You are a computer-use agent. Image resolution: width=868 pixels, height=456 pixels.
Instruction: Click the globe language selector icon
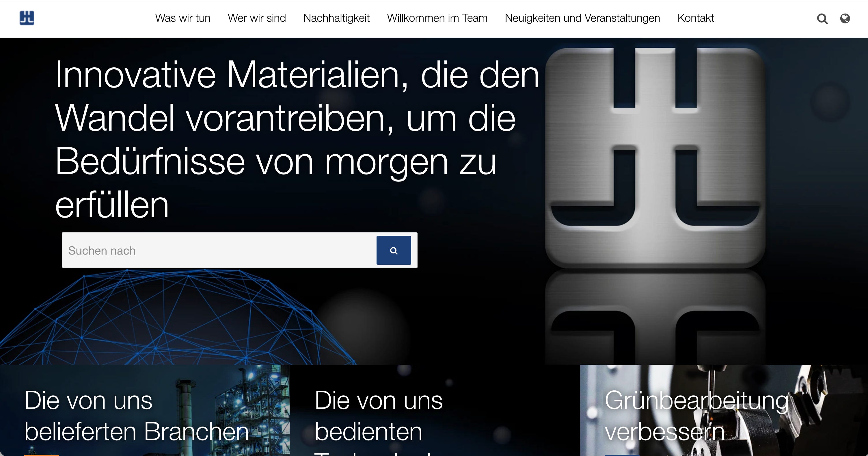[x=845, y=18]
